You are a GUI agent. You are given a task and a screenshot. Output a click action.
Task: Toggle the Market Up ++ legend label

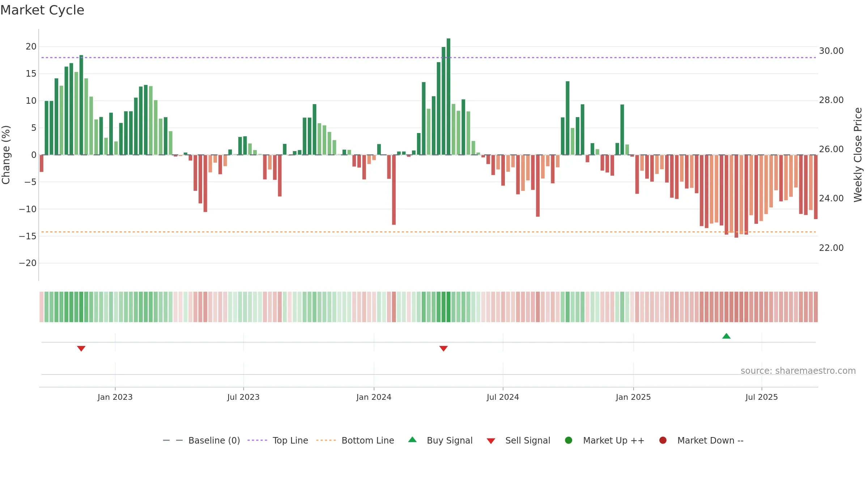pos(614,440)
